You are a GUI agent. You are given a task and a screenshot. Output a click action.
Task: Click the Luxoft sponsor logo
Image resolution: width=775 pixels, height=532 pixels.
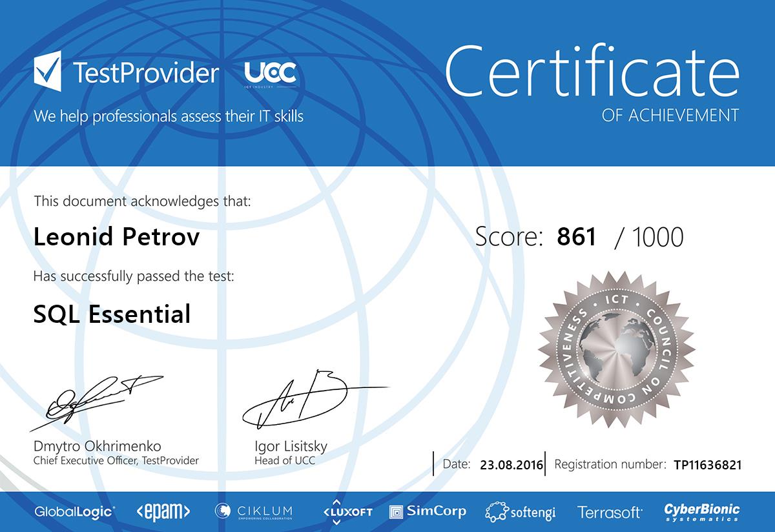tap(347, 510)
